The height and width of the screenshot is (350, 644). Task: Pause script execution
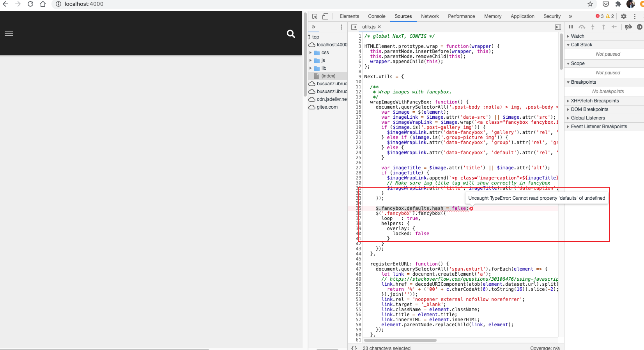(571, 27)
